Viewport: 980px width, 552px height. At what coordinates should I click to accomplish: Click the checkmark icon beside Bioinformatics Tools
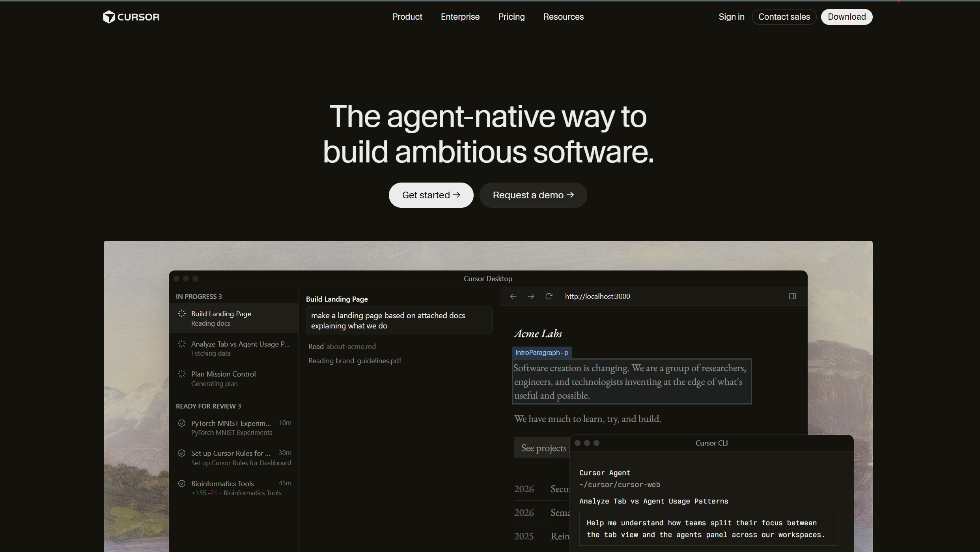181,483
